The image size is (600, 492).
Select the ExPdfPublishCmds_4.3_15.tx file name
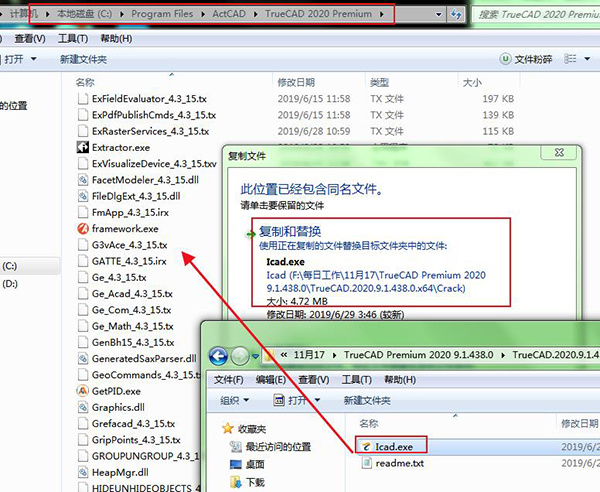coord(154,115)
